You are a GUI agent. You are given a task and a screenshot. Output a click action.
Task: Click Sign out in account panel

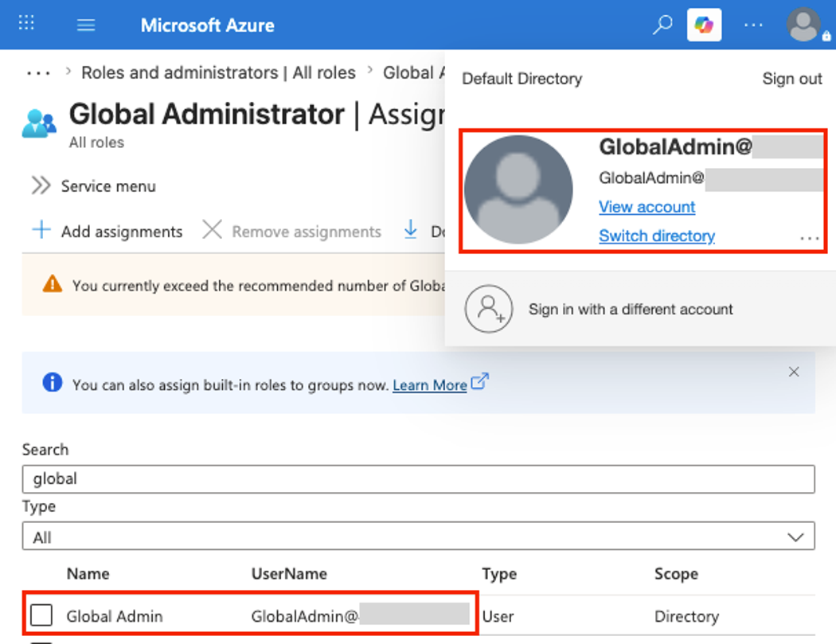(x=791, y=79)
